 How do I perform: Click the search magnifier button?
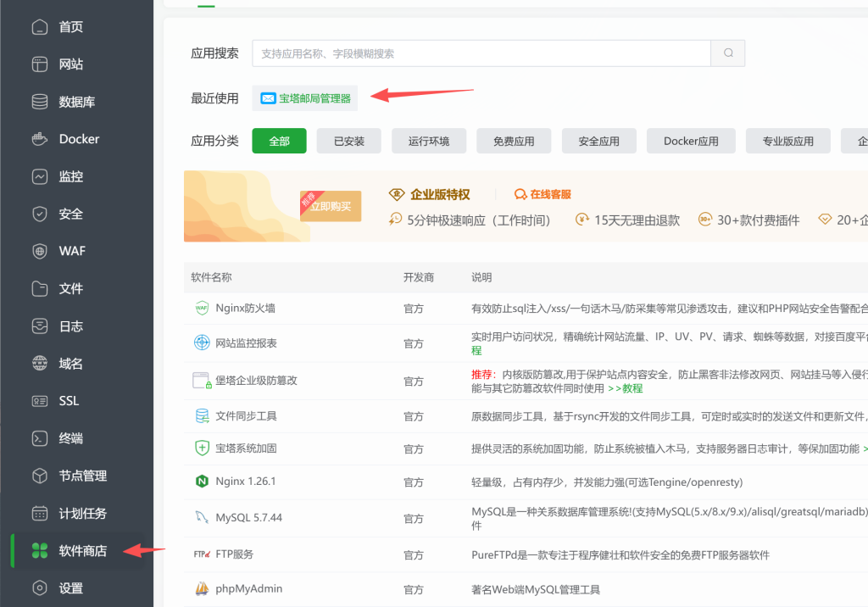[727, 53]
